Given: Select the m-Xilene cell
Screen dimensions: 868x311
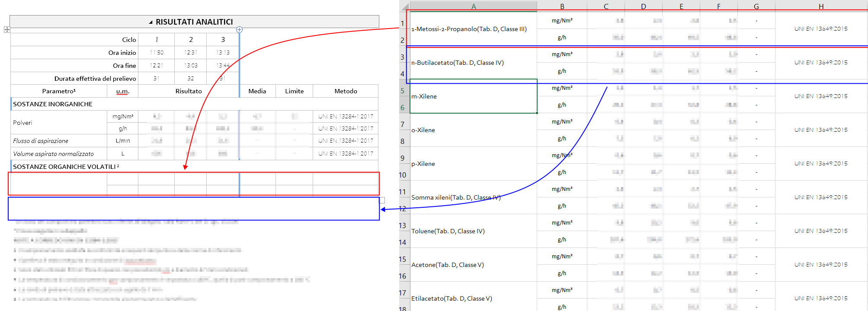Looking at the screenshot, I should 474,96.
